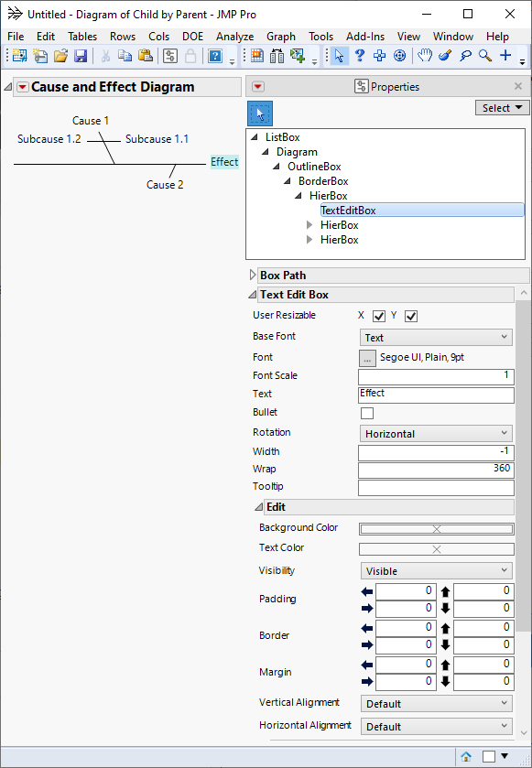Expand the first collapsed HierBox tree node
This screenshot has height=768, width=532.
pos(309,225)
